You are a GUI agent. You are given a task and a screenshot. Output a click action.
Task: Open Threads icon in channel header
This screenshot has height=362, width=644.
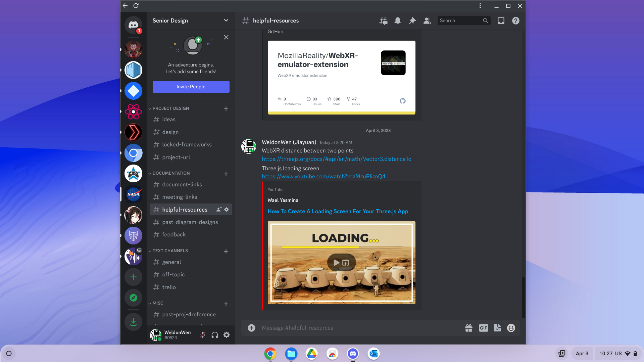383,21
